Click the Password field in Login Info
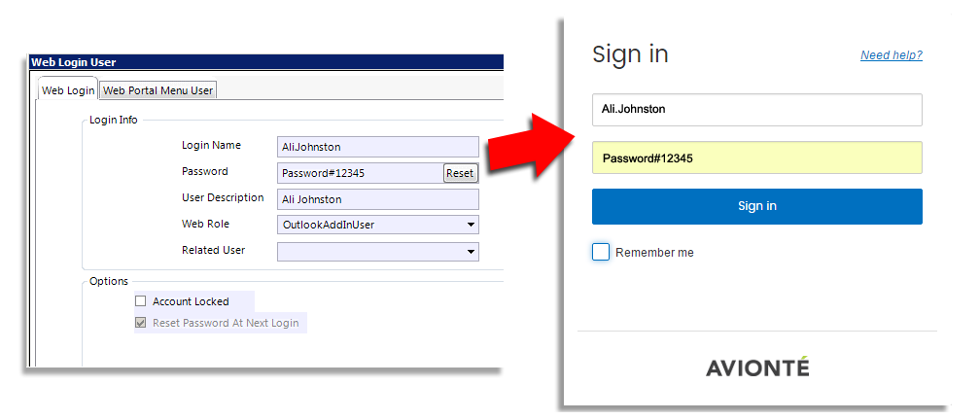The width and height of the screenshot is (980, 420). pos(360,173)
